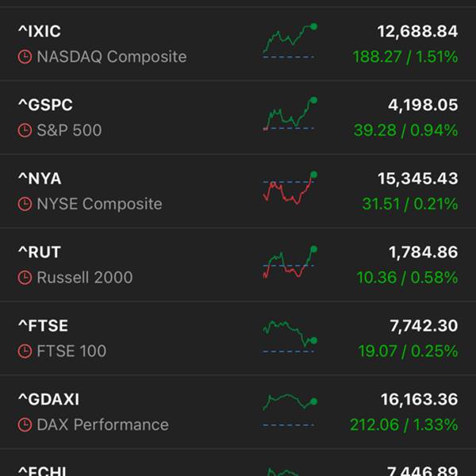
Task: Toggle DAX change value 212.06 / 1.33%
Action: [x=404, y=424]
